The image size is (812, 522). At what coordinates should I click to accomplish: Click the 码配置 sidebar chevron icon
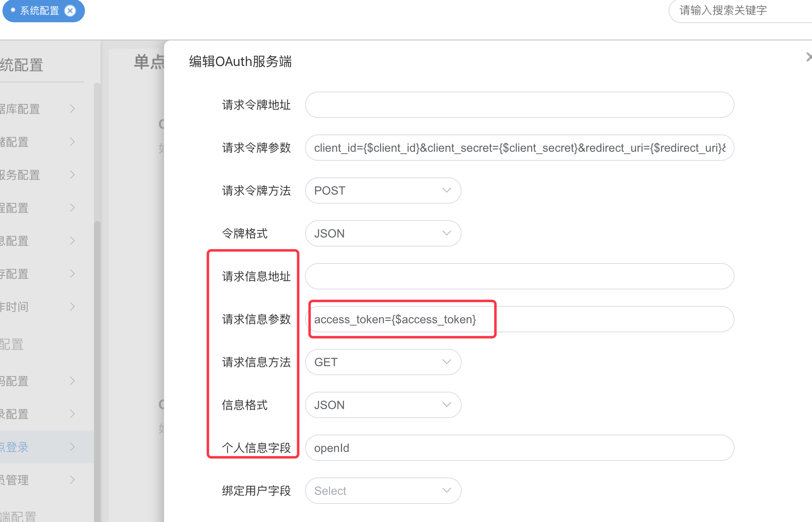coord(73,381)
